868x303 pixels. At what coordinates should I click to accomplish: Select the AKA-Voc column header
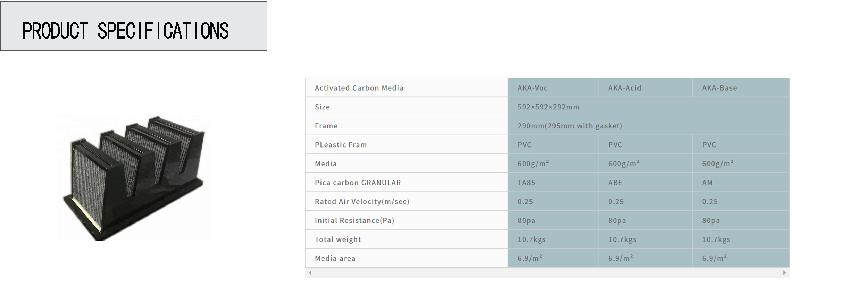(532, 88)
